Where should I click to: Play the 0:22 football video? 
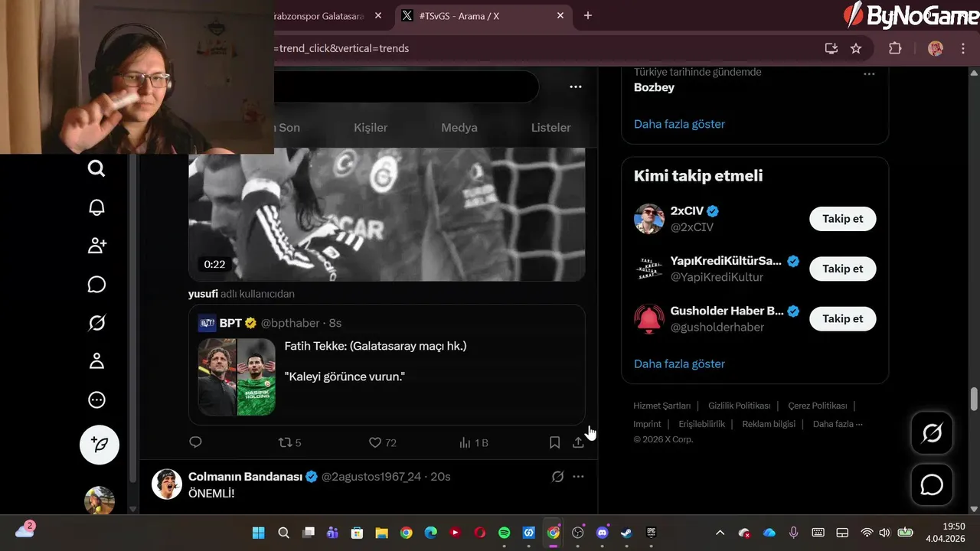(387, 214)
